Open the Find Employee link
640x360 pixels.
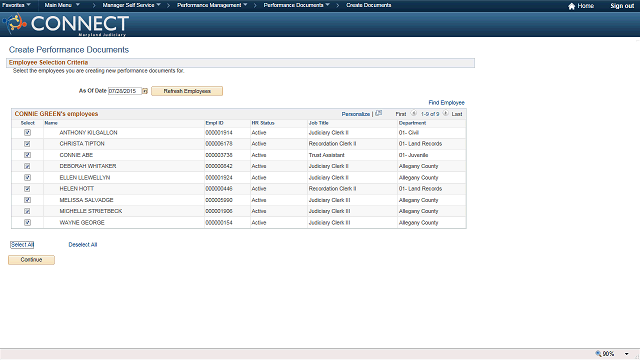click(x=446, y=102)
